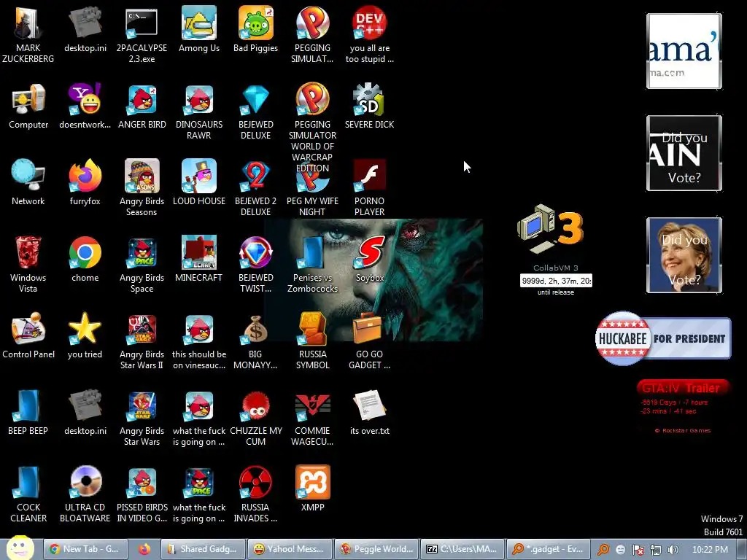Viewport: 747px width, 560px height.
Task: Switch to Yahoo! Messenger taskbar button
Action: pos(290,549)
